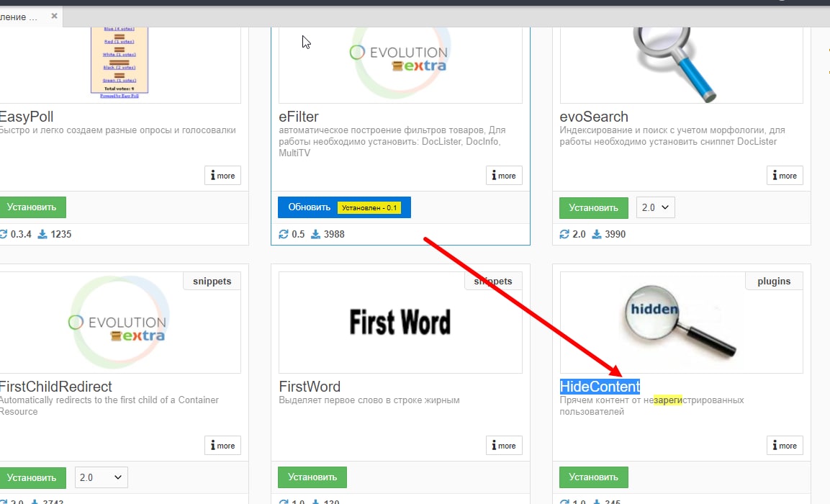This screenshot has width=830, height=504.
Task: Click the evoSearch title
Action: (x=594, y=117)
